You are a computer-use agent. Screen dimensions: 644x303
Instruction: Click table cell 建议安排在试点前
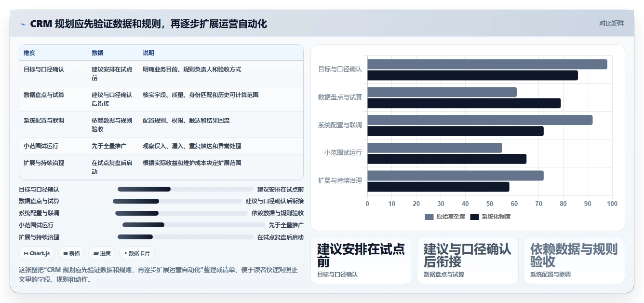pos(112,74)
